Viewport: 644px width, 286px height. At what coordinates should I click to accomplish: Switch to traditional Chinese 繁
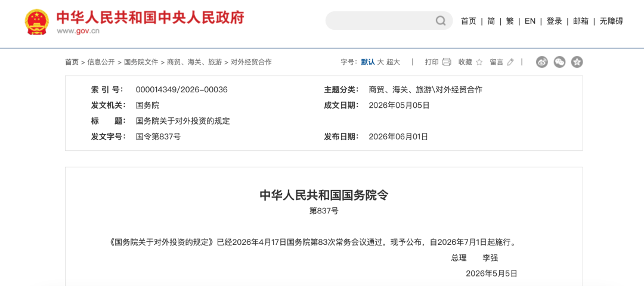point(510,21)
